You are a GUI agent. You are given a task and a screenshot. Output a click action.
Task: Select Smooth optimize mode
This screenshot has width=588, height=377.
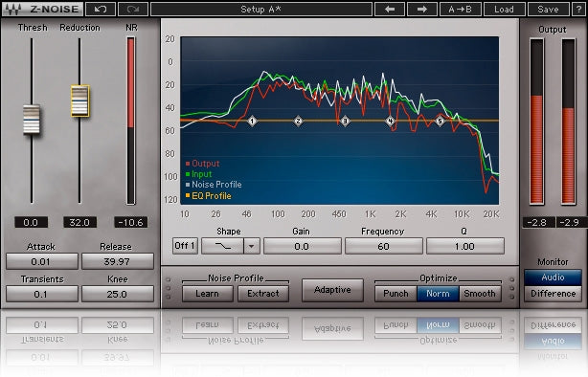pos(480,294)
